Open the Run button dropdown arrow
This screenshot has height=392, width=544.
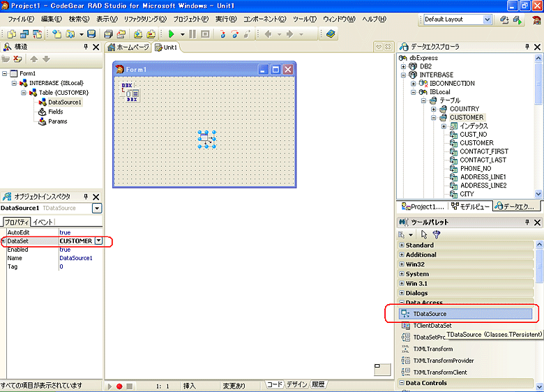click(x=183, y=34)
